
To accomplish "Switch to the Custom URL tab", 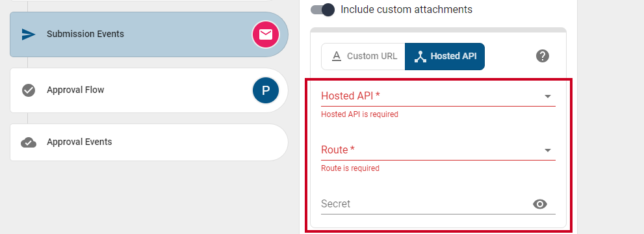I will click(363, 57).
